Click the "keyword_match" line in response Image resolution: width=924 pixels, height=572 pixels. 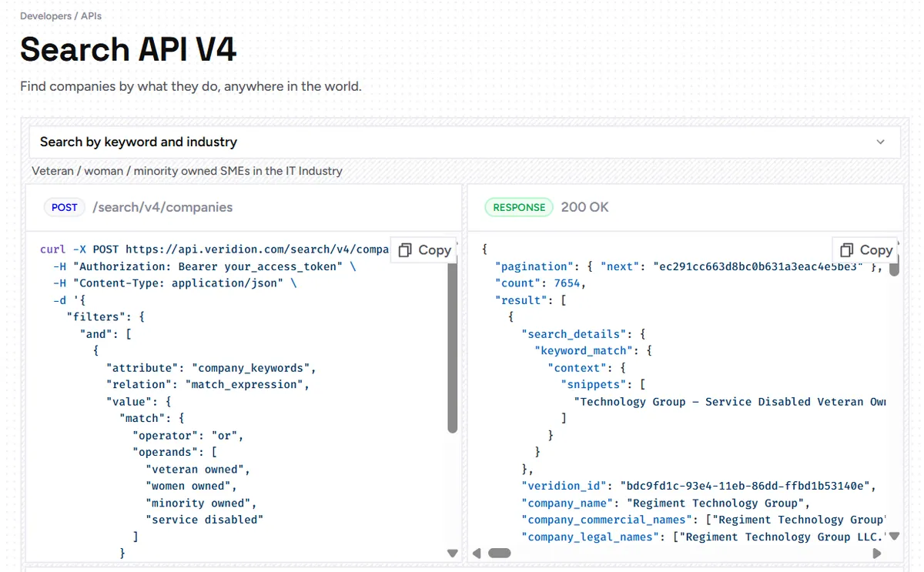pos(594,350)
